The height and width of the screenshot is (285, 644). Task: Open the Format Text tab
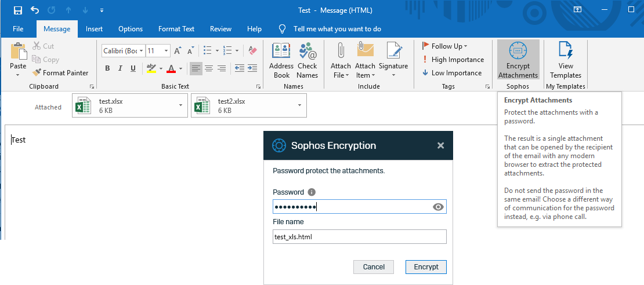(x=176, y=29)
